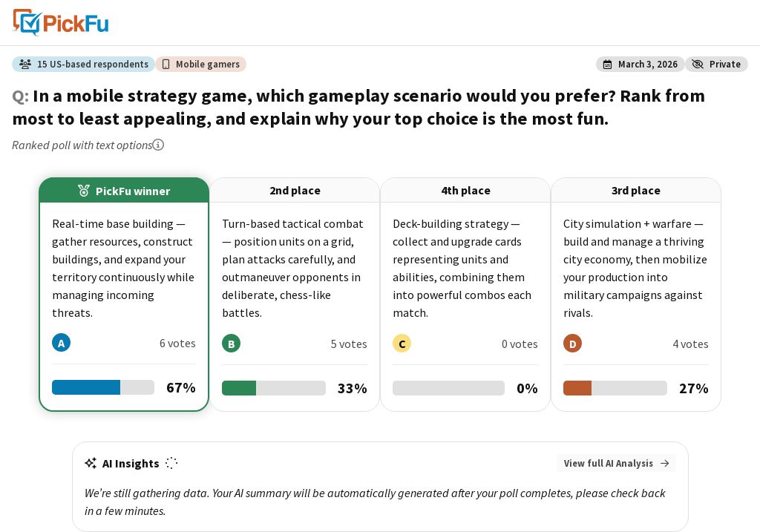Click the PickFu logo
The height and width of the screenshot is (532, 760).
pyautogui.click(x=61, y=22)
